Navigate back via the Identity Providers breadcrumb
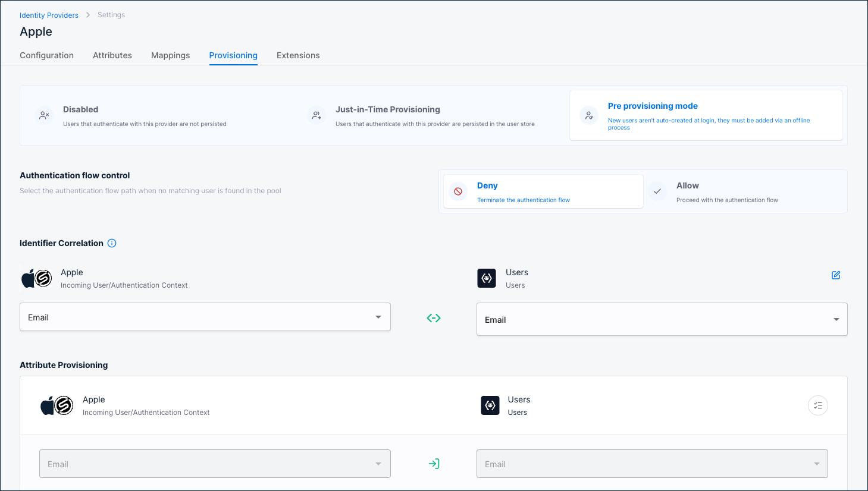 tap(49, 15)
